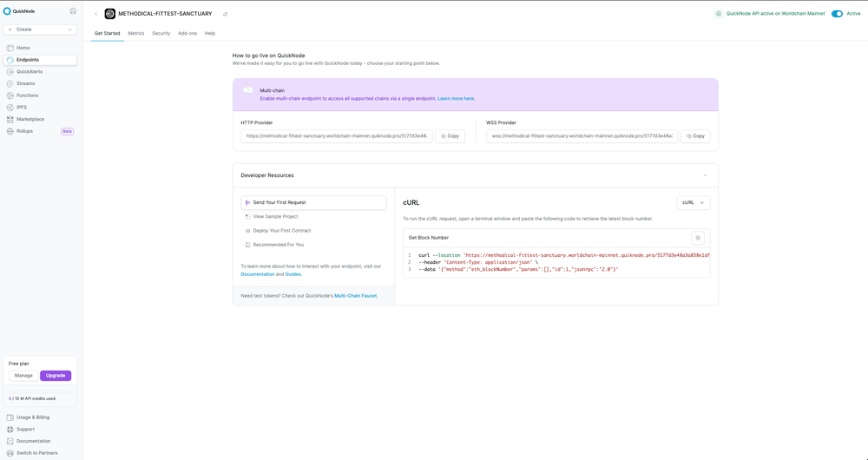Image resolution: width=868 pixels, height=460 pixels.
Task: Click the Rollups Beta badge
Action: (x=67, y=132)
